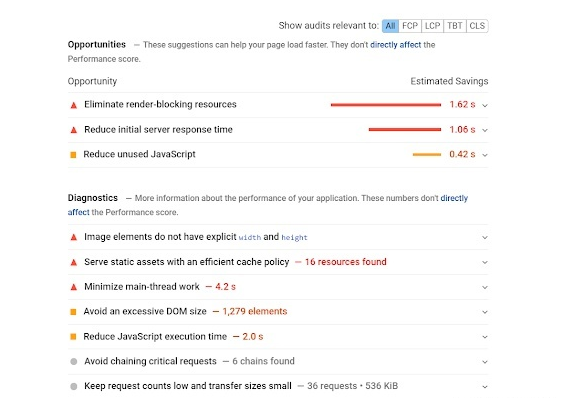Click gray circle icon beside Keep request counts low
Screen dimensions: 579x398
73,386
